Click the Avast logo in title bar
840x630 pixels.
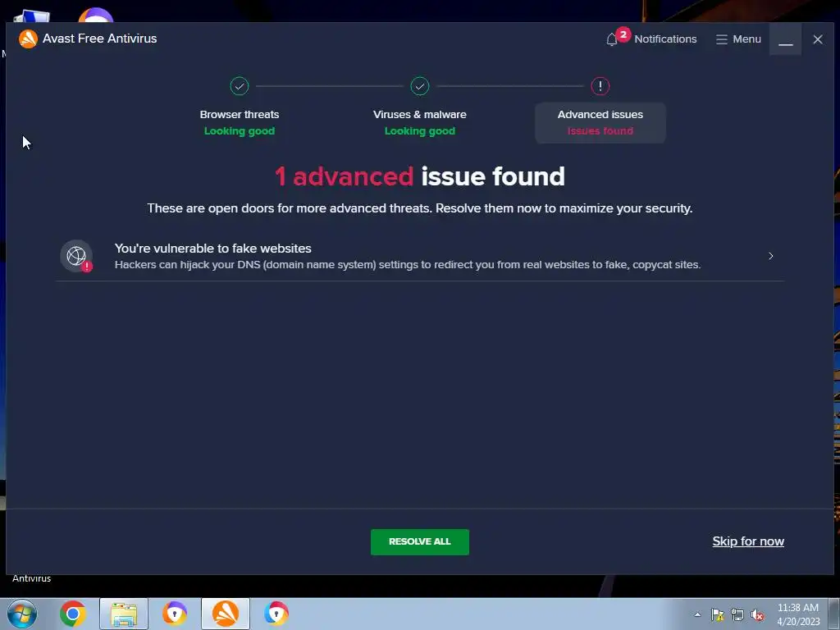28,39
